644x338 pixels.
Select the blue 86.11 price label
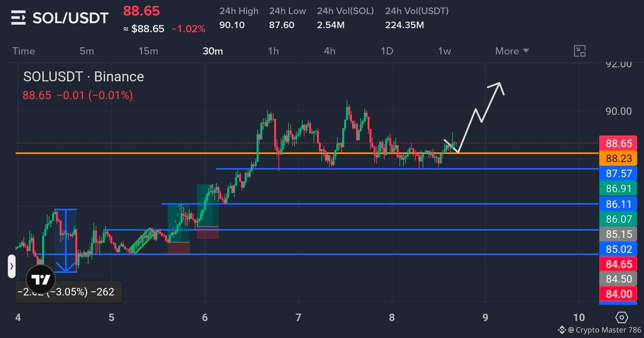618,204
